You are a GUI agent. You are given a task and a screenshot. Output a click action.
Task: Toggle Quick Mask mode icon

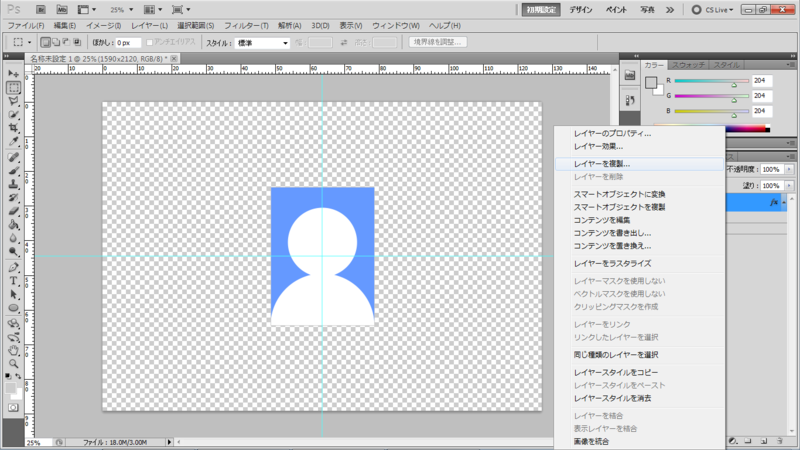pyautogui.click(x=13, y=408)
